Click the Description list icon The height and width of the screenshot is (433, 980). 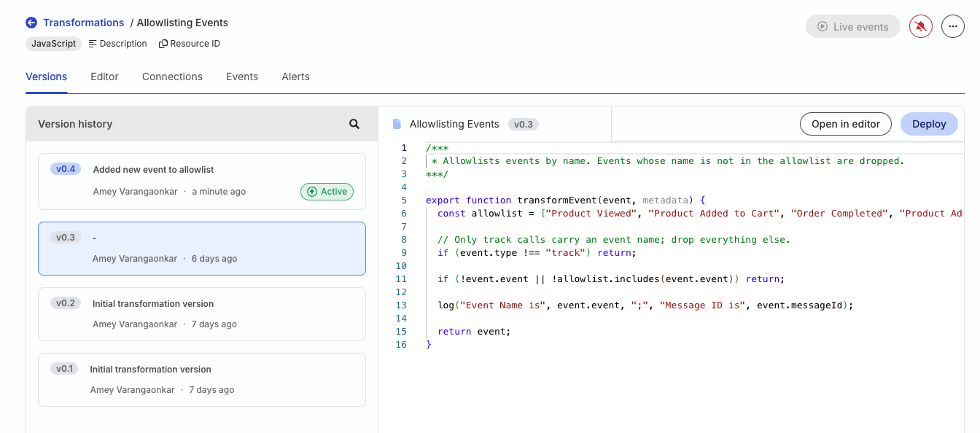(x=93, y=44)
